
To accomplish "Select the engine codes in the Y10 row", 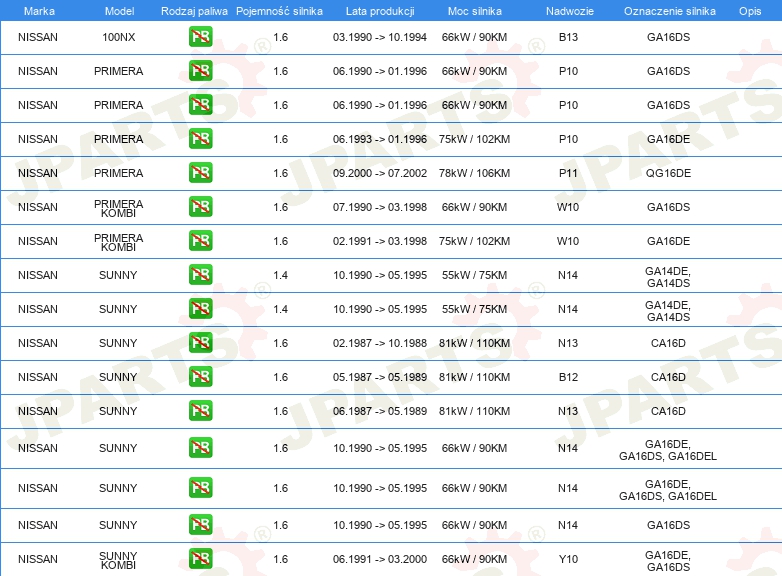I will click(x=668, y=561).
